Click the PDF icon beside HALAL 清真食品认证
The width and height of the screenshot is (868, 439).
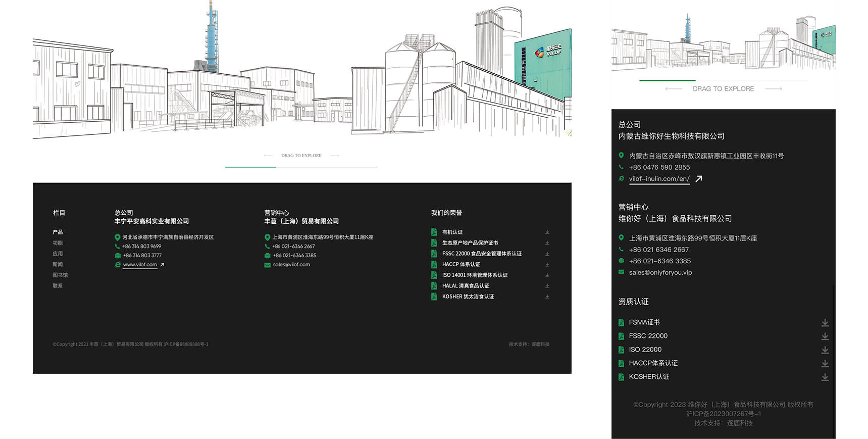[434, 285]
